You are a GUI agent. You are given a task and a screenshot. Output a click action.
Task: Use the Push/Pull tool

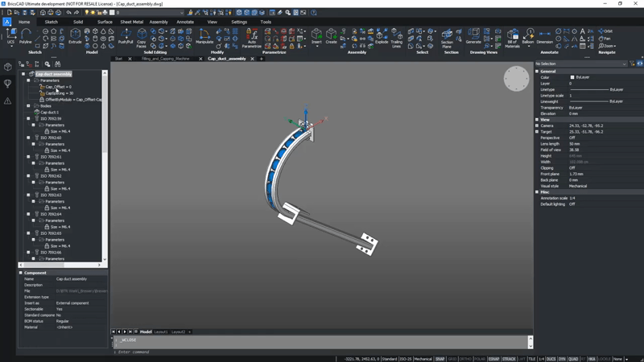[126, 36]
